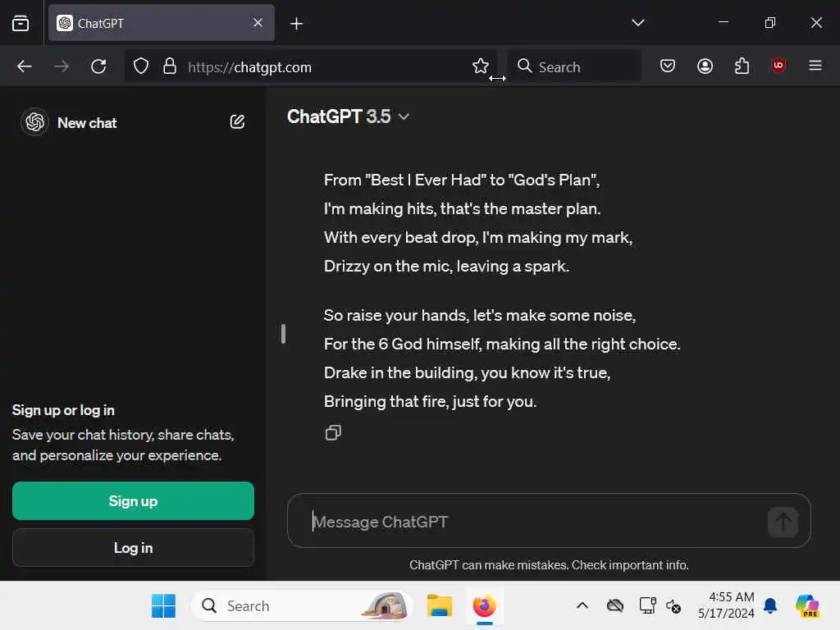Click the line "Drizzy on the mic, leaving a spark."
Viewport: 840px width, 630px height.
[x=446, y=267]
